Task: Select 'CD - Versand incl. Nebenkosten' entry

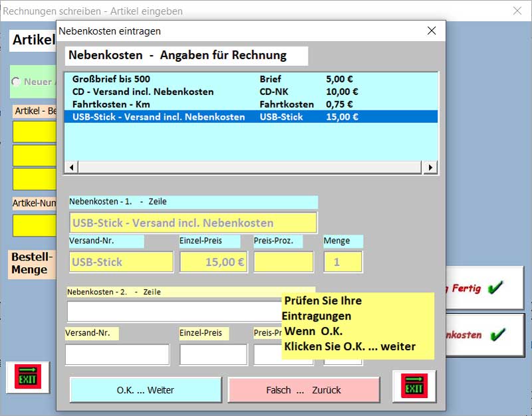Action: coord(142,92)
